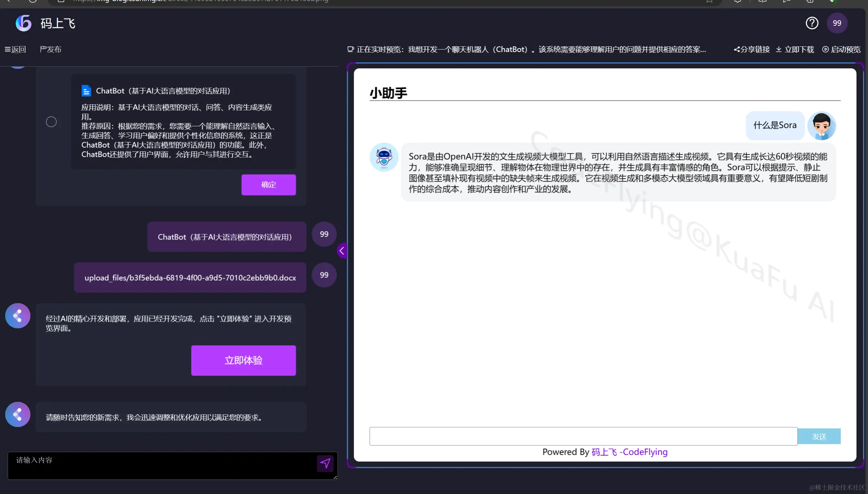The image size is (868, 494).
Task: Click 返回 menu item
Action: 15,50
